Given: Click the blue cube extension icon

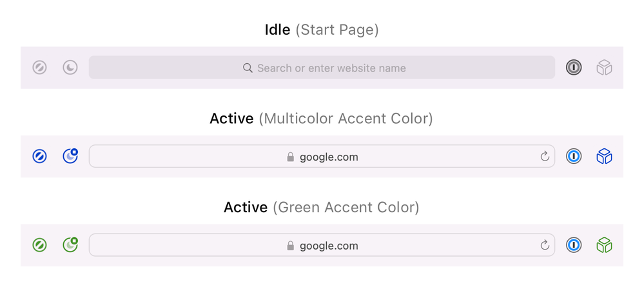Looking at the screenshot, I should tap(604, 156).
